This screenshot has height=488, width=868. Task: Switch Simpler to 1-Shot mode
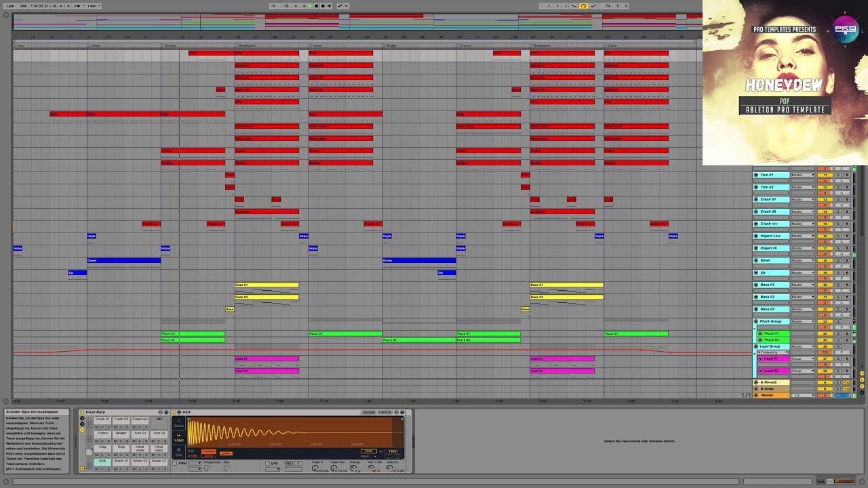tap(179, 439)
